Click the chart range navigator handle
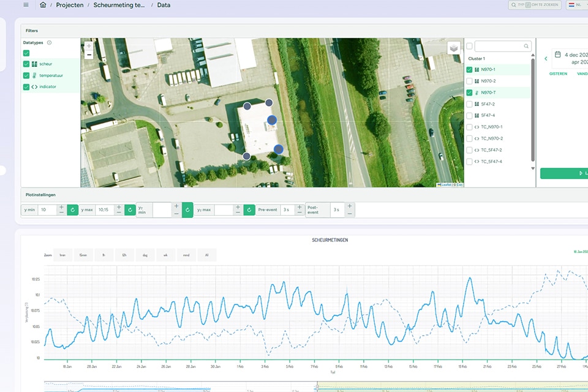The height and width of the screenshot is (392, 588). tap(317, 386)
